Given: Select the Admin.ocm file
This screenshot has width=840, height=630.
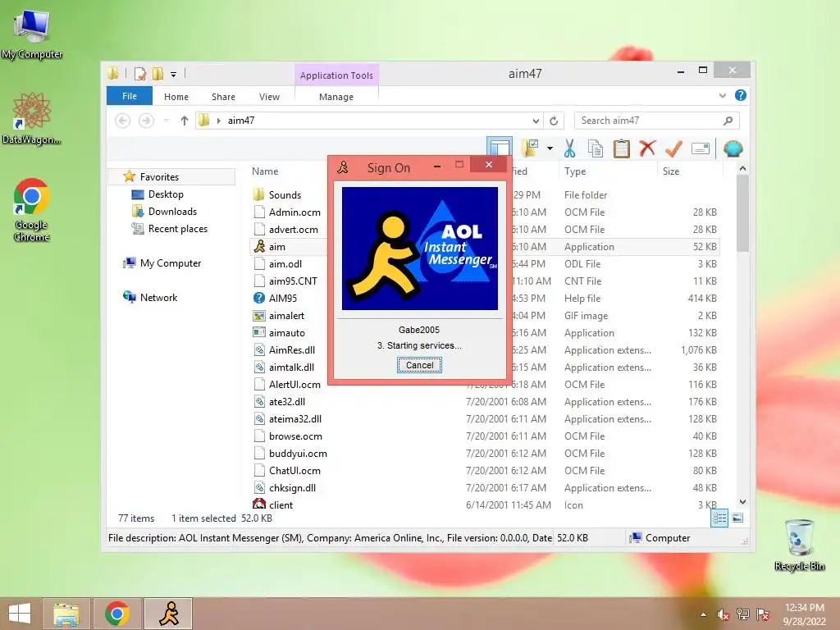Looking at the screenshot, I should [x=294, y=212].
